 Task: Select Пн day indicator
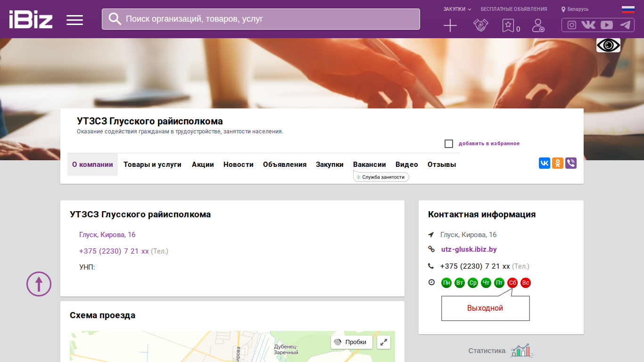click(446, 283)
